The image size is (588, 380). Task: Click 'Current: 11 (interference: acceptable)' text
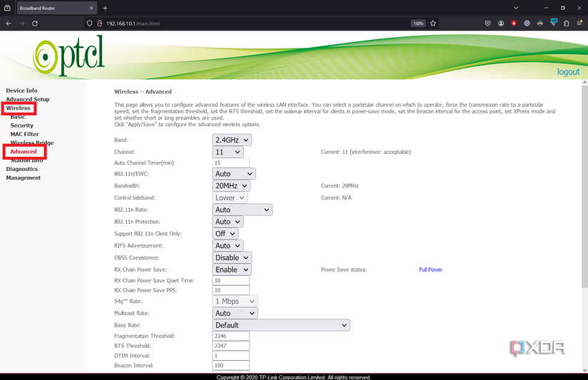[366, 152]
